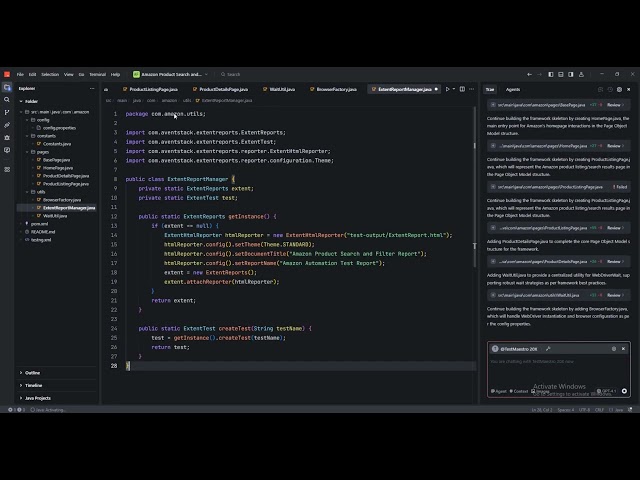Go forward using the navigation arrow
640x480 pixels.
[539, 74]
